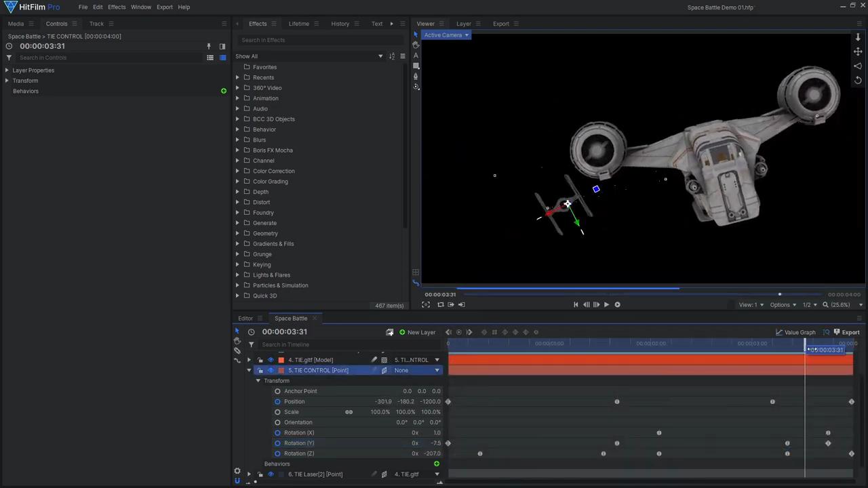The height and width of the screenshot is (488, 868).
Task: Click the pin icon in Controls
Action: click(209, 46)
